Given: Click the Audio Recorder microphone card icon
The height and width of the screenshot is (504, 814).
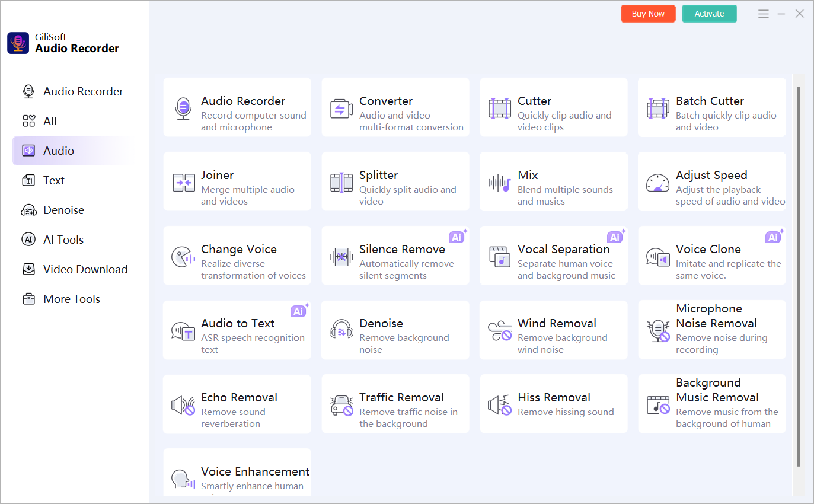Looking at the screenshot, I should (x=183, y=109).
